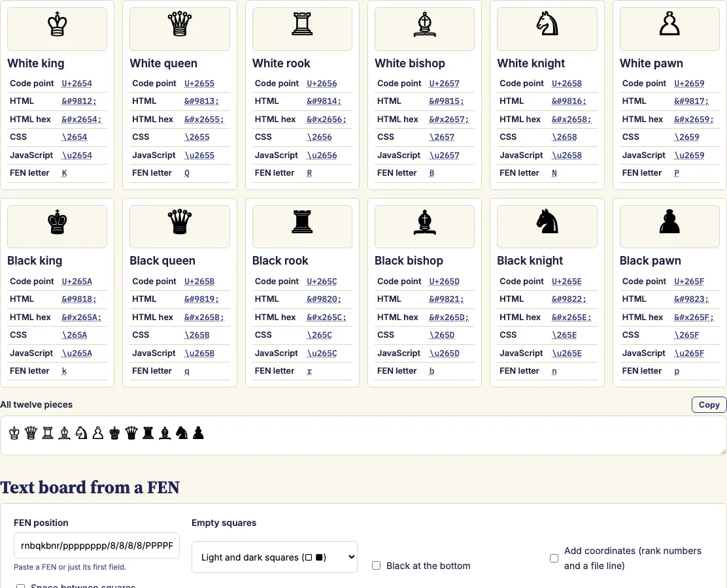Screen dimensions: 727x588
Task: Click the White bishop glyph tile
Action: point(424,29)
